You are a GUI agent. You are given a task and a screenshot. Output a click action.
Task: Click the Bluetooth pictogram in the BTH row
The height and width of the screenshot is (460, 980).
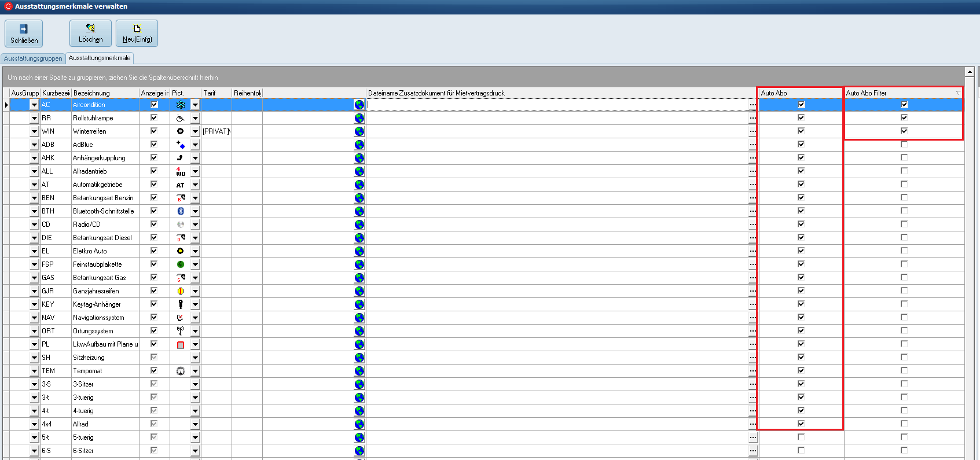coord(181,211)
